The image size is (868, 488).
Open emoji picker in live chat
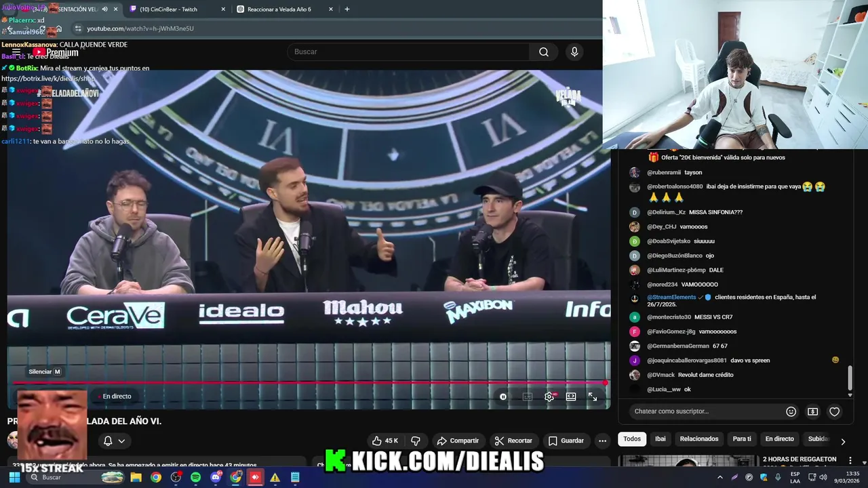791,411
